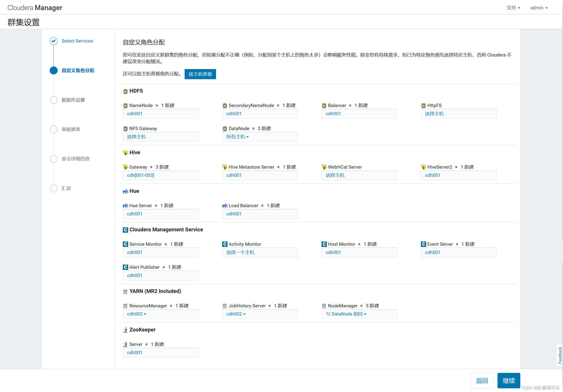Click the Hive Gateway role icon
563x392 pixels.
(125, 167)
